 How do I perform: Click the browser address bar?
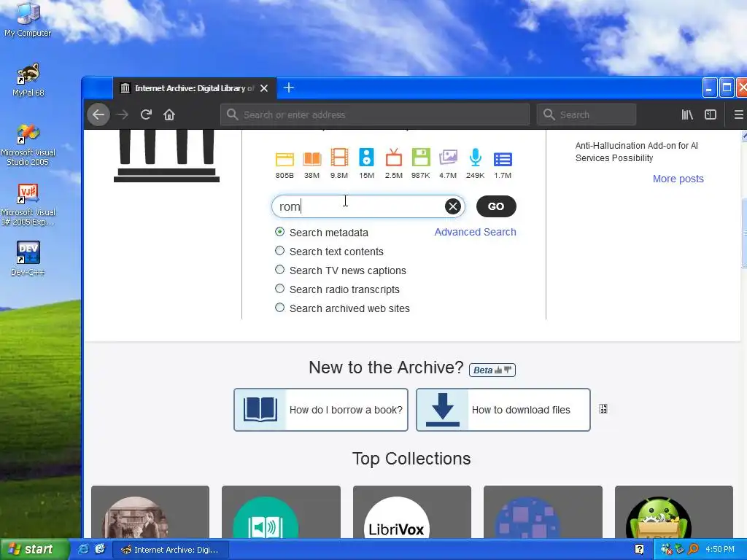[375, 114]
